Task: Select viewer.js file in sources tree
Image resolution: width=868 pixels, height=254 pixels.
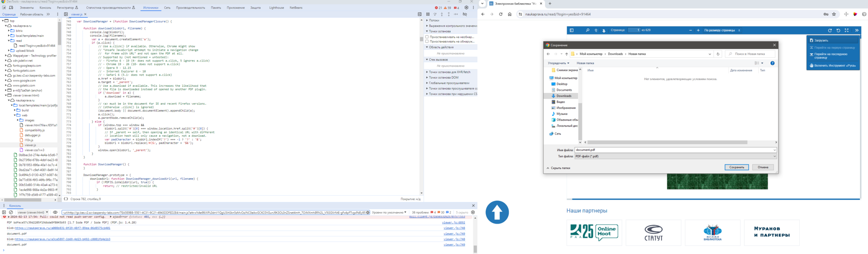Action: [30, 146]
